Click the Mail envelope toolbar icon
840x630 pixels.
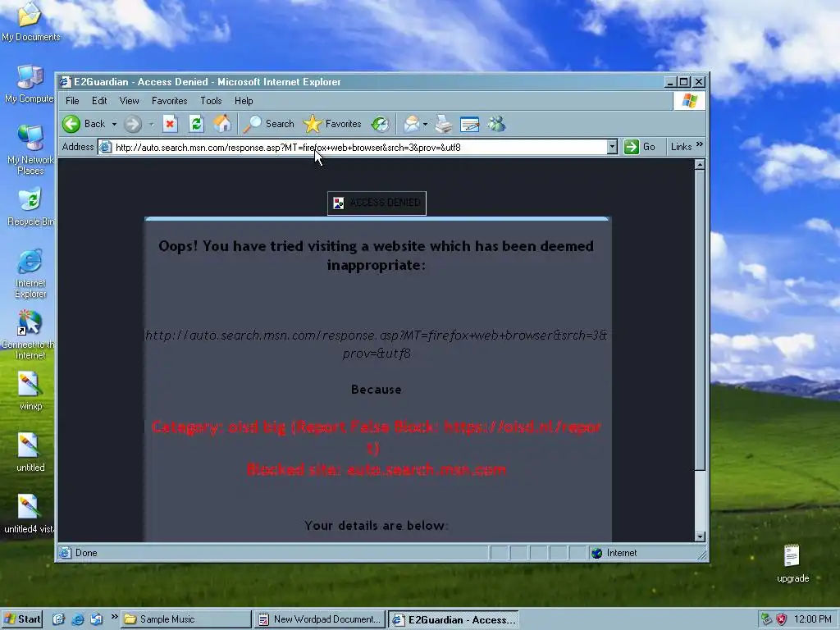(412, 125)
